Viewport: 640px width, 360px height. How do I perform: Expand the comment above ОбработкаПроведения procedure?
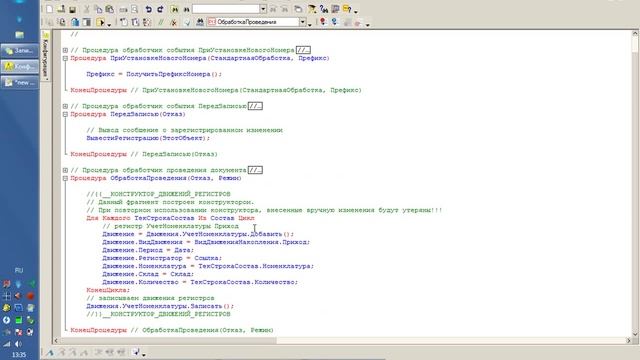pyautogui.click(x=65, y=170)
